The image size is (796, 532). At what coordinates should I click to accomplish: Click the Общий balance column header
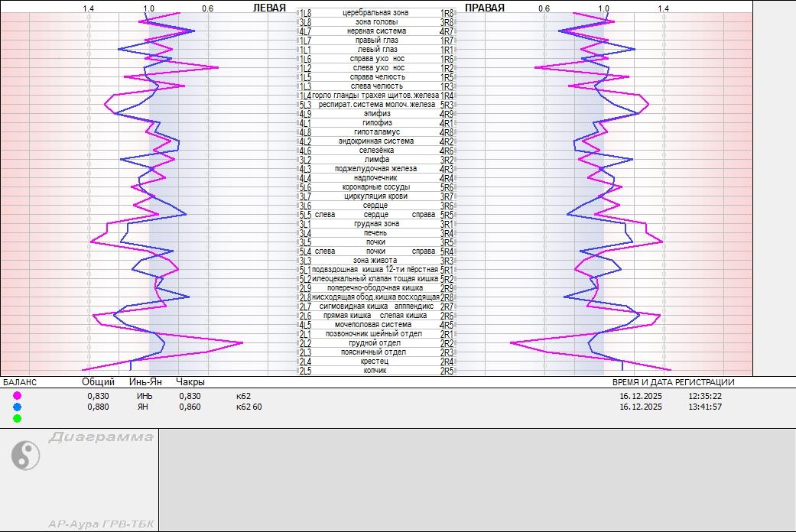point(98,382)
